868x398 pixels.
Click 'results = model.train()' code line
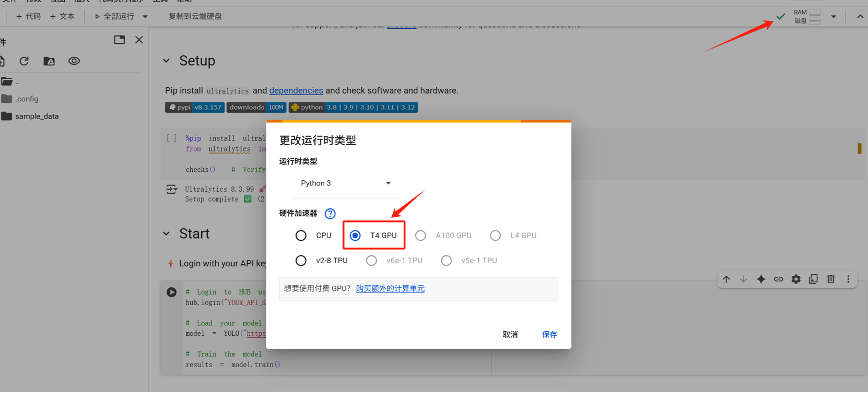click(233, 365)
